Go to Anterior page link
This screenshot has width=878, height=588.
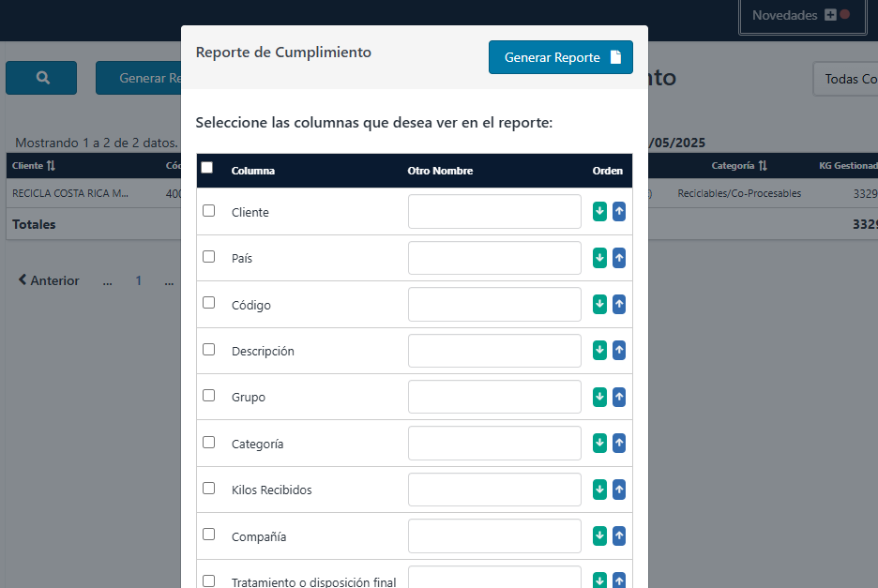click(x=49, y=280)
